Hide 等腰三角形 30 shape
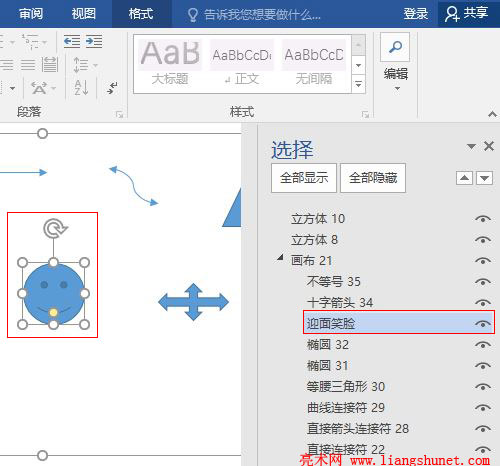The image size is (500, 466). coord(483,387)
